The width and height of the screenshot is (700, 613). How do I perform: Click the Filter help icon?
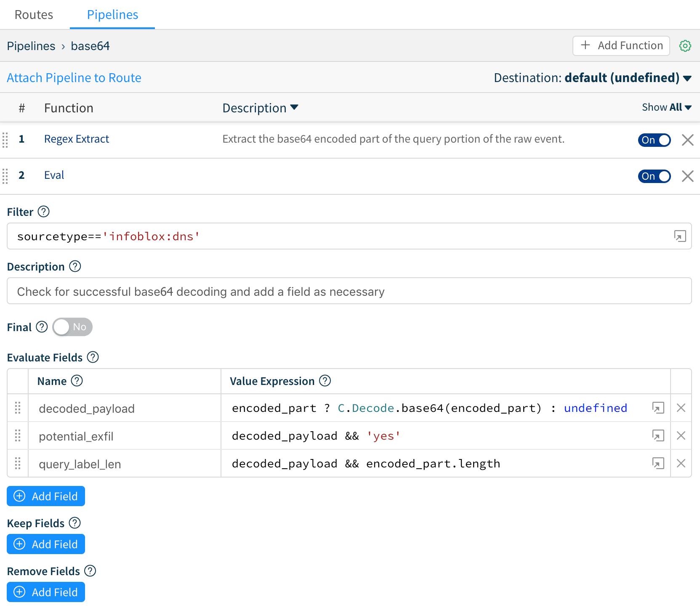[x=44, y=212]
